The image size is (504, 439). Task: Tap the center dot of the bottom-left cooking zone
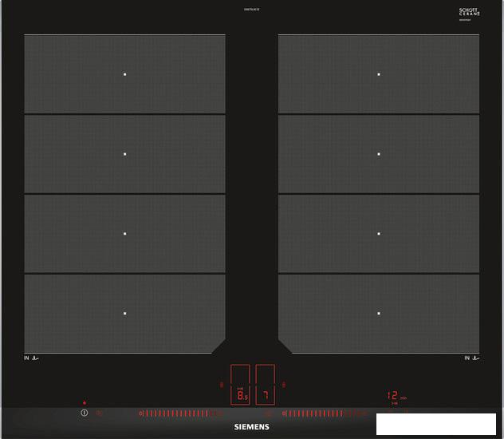(x=124, y=313)
